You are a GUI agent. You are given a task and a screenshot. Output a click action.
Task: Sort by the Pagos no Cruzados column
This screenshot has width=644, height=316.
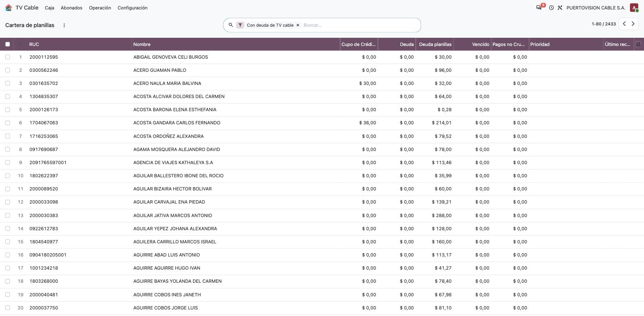pyautogui.click(x=510, y=44)
